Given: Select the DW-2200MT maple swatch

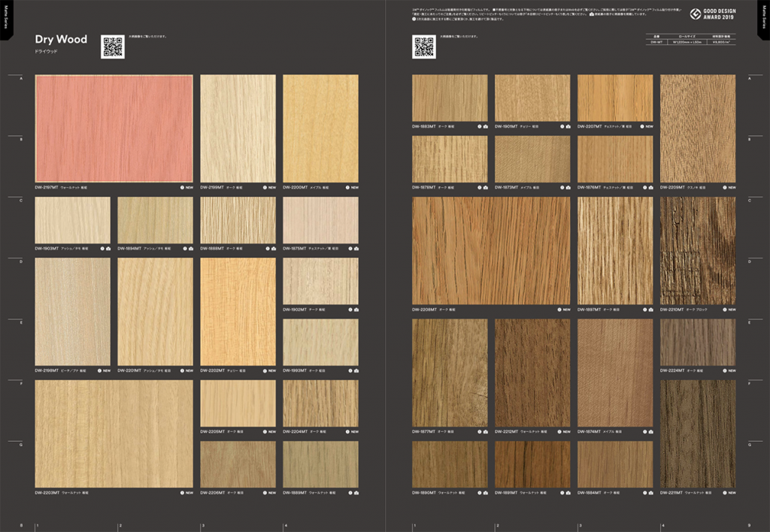Looking at the screenshot, I should point(320,128).
